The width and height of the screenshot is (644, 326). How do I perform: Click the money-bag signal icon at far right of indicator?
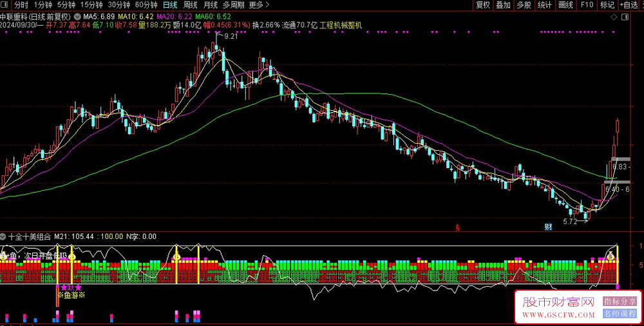[x=610, y=256]
